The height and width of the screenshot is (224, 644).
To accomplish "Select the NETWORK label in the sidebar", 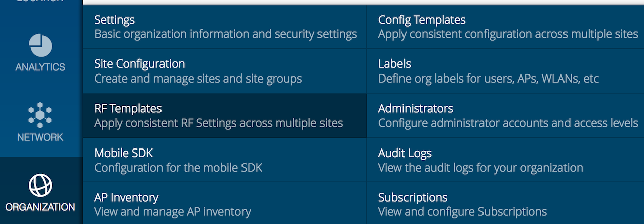I will (x=40, y=137).
